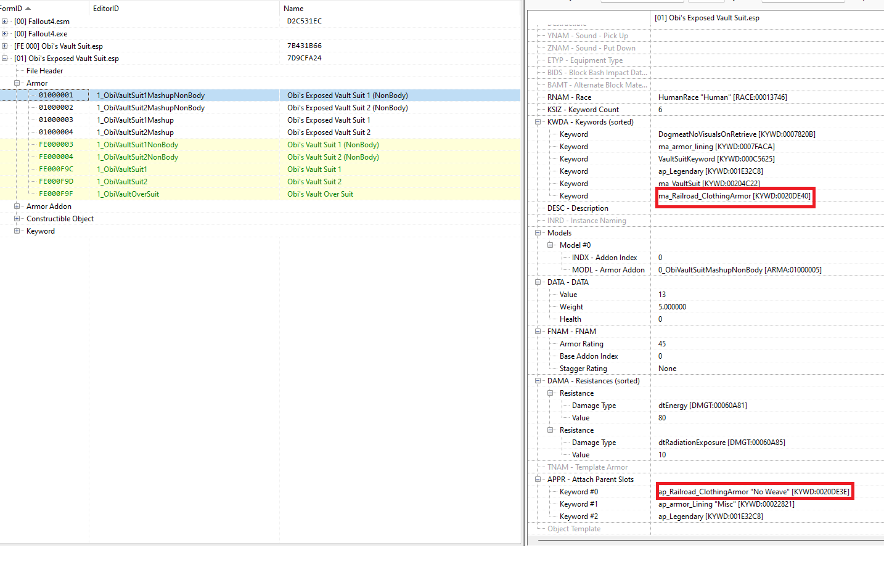The image size is (884, 588).
Task: Select the VaultSuitKeyword keyword value
Action: click(716, 159)
